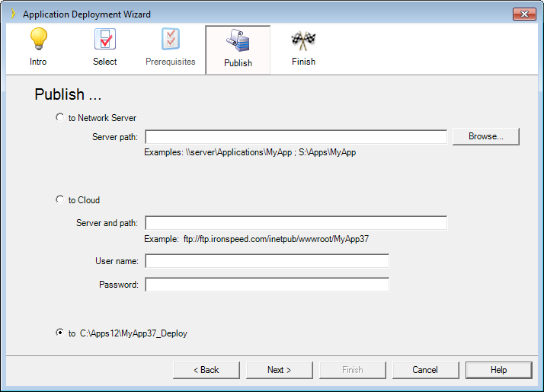Go to the Finish step label

pos(303,62)
